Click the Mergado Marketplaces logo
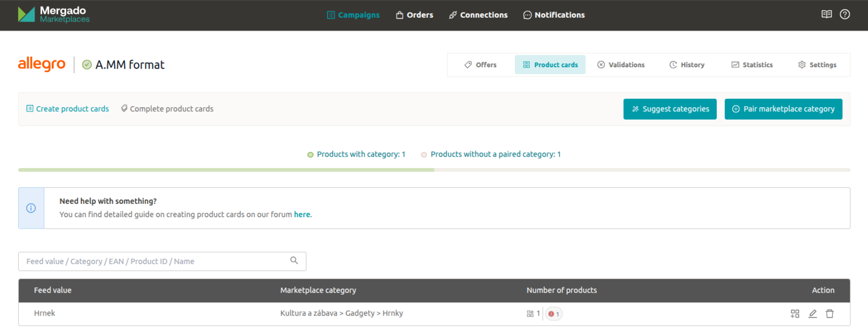 (54, 14)
